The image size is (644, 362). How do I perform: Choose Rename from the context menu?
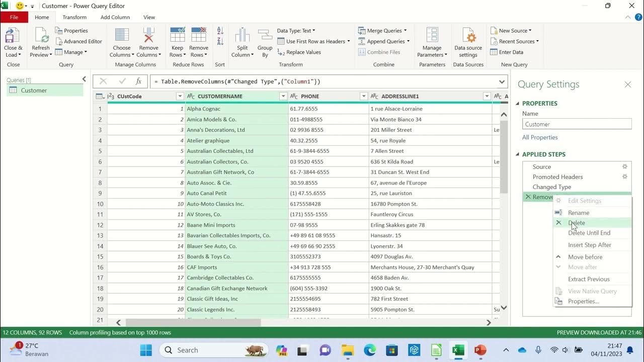(x=592, y=213)
